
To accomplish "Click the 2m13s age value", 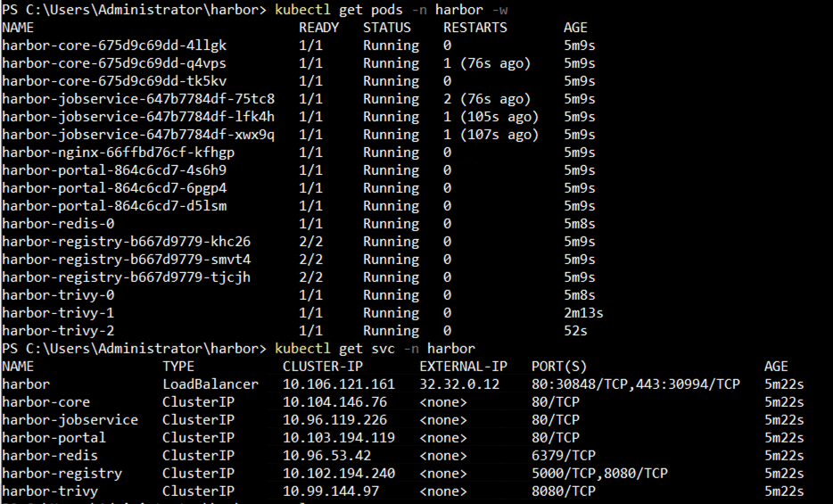I will tap(584, 313).
